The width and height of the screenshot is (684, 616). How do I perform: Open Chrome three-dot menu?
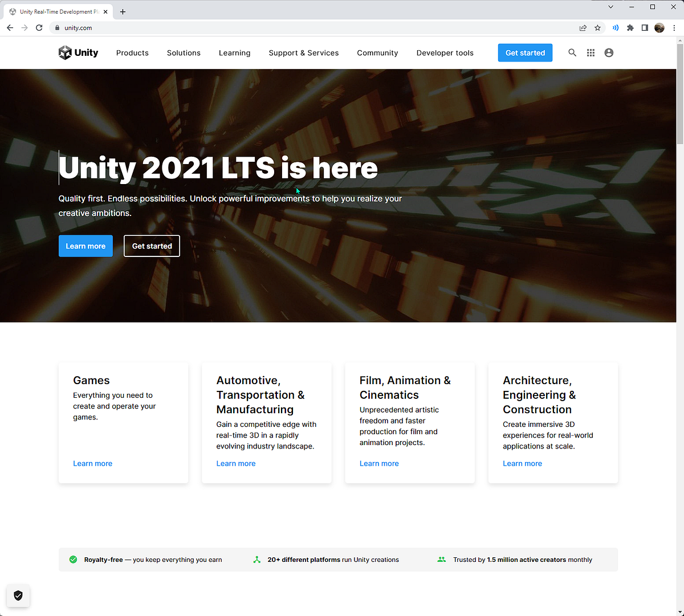(x=674, y=27)
